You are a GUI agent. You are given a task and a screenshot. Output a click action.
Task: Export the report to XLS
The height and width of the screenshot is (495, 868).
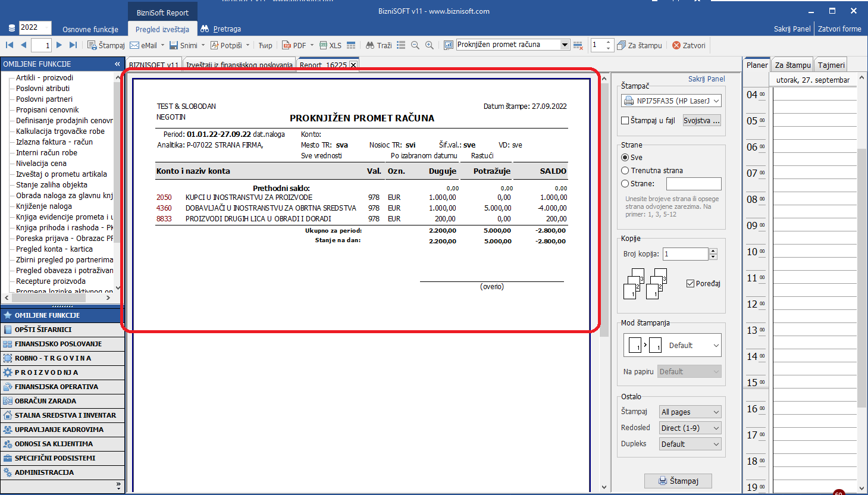click(x=330, y=45)
